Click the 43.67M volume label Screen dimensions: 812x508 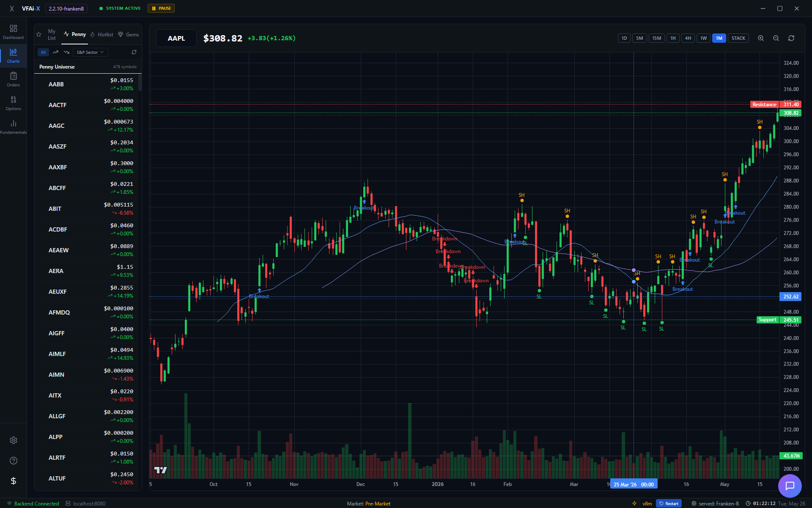click(x=790, y=456)
